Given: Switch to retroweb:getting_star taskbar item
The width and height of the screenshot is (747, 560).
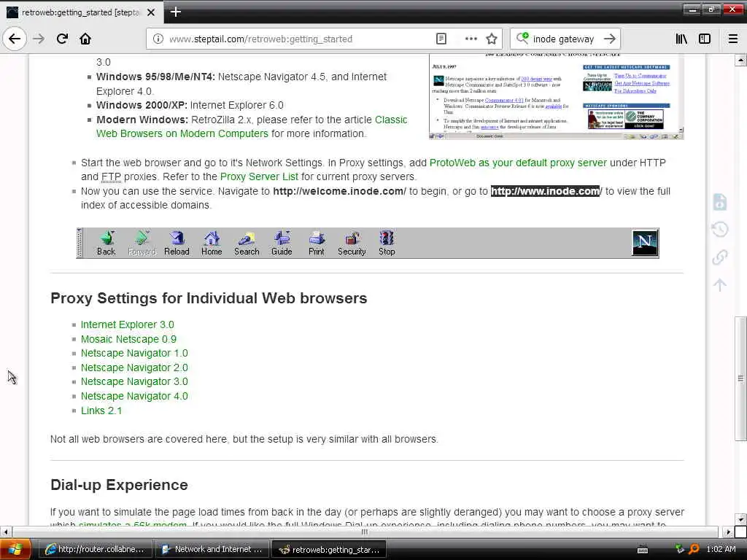Looking at the screenshot, I should coord(329,549).
